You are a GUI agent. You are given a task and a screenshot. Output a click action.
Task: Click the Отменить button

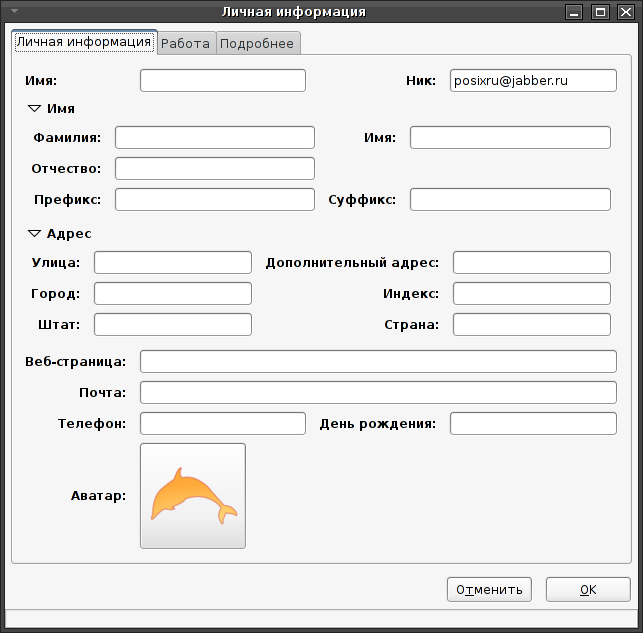pos(489,590)
